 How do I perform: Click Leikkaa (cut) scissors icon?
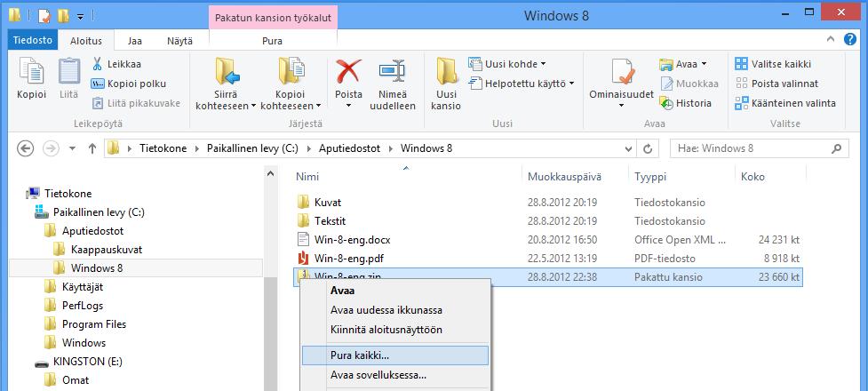(98, 64)
